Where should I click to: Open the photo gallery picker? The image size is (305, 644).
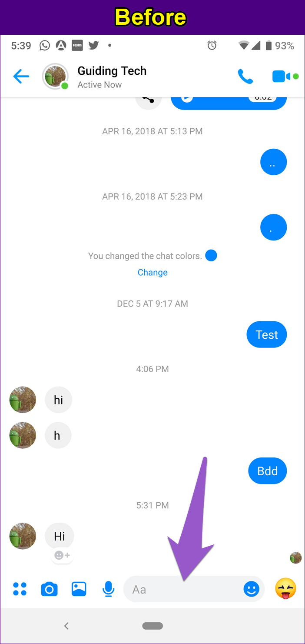pos(79,589)
